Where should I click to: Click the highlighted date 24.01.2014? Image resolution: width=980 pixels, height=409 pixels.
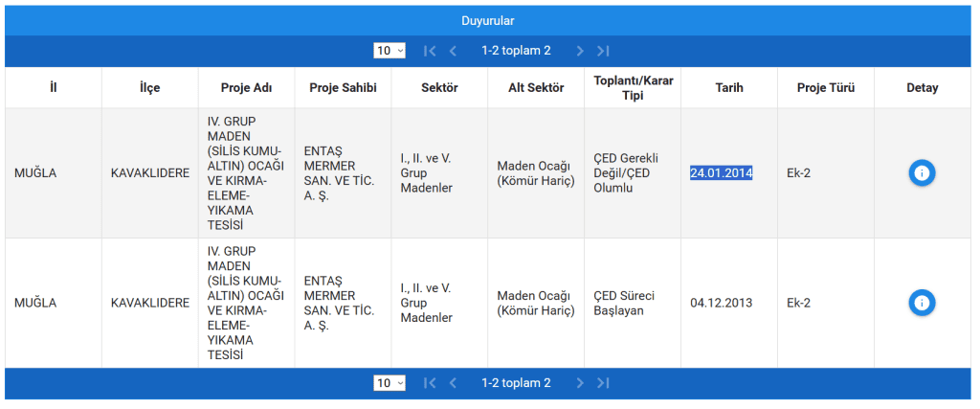pyautogui.click(x=721, y=173)
